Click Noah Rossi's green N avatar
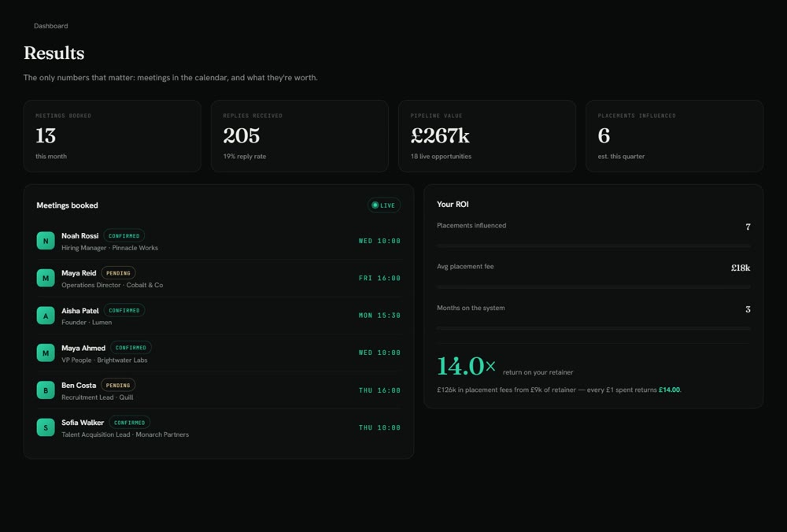 click(46, 241)
